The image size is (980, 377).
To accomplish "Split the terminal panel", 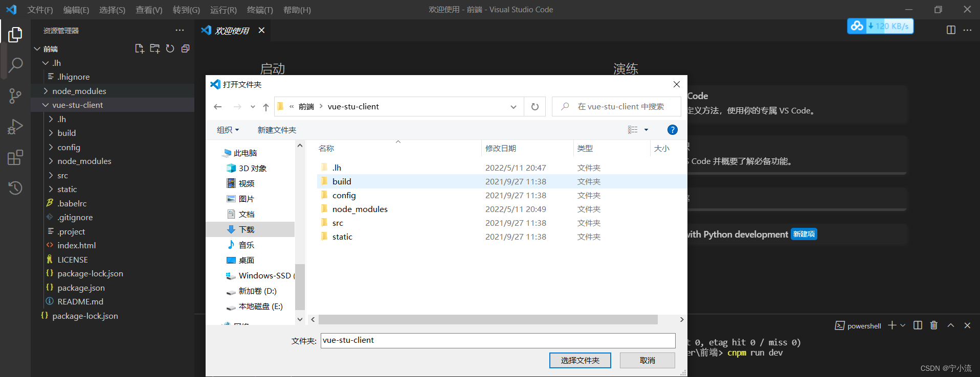I will [x=918, y=325].
